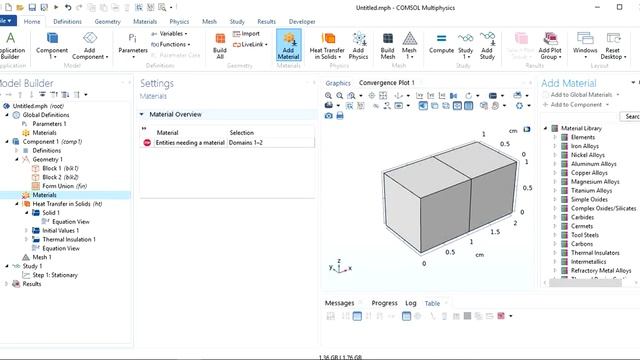Click the image snapshot camera icon
Image resolution: width=640 pixels, height=360 pixels.
329,116
